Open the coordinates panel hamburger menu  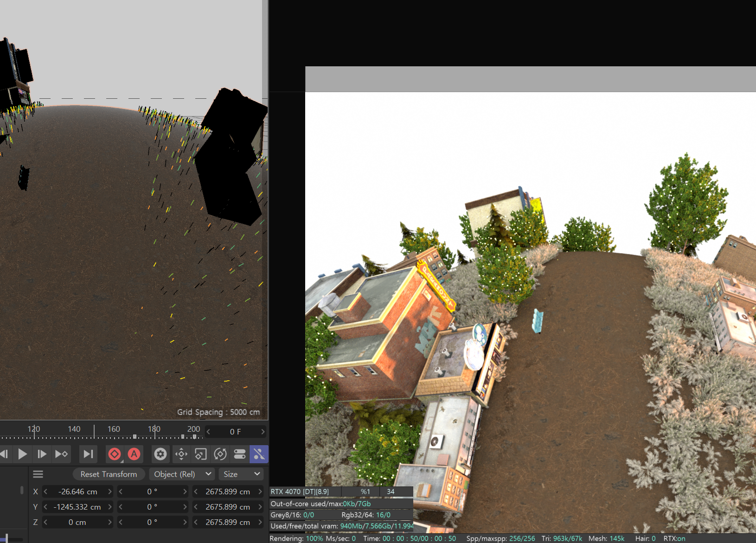(x=38, y=474)
